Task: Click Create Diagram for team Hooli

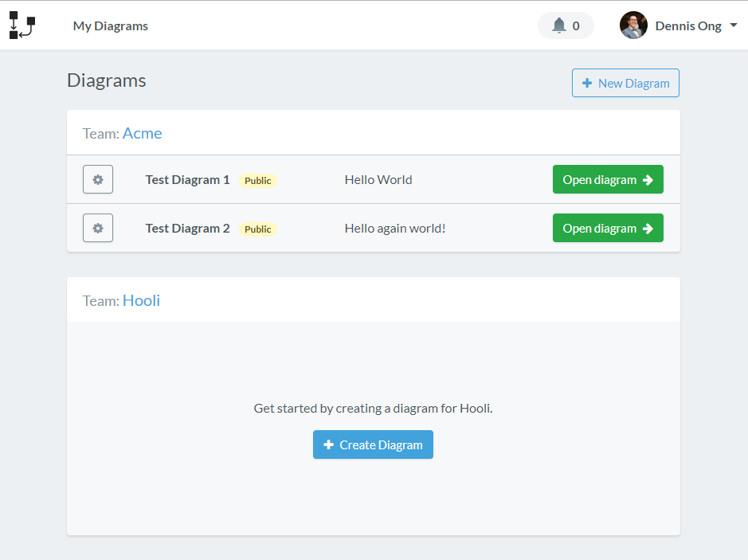Action: click(x=373, y=444)
